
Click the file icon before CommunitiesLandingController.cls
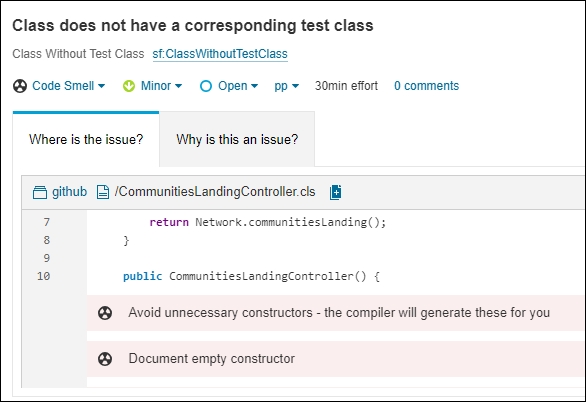tap(103, 192)
